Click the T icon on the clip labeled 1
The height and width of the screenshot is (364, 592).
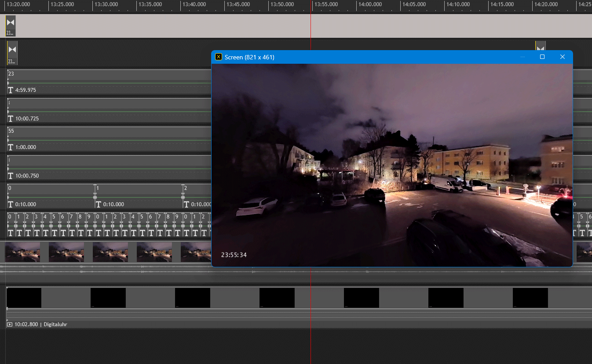point(99,204)
